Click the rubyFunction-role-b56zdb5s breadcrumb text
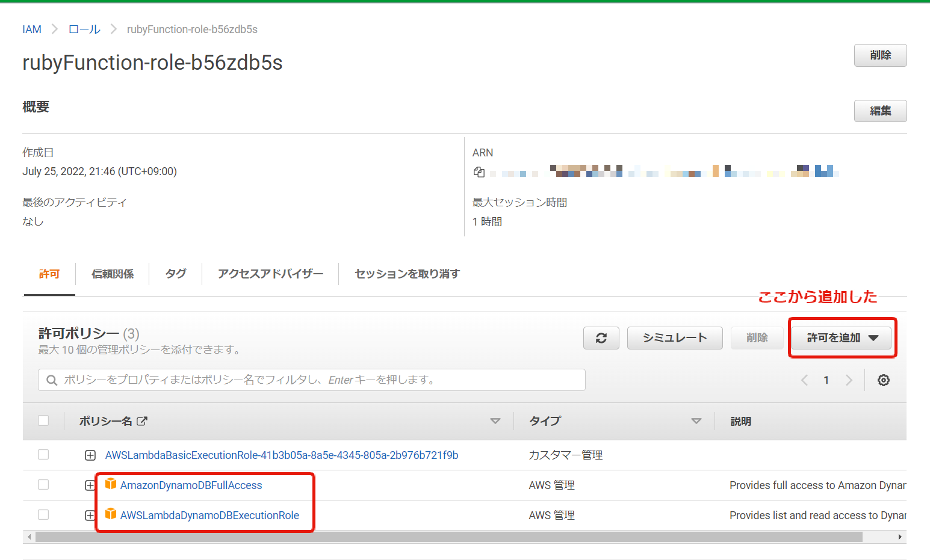The width and height of the screenshot is (930, 560). click(192, 29)
